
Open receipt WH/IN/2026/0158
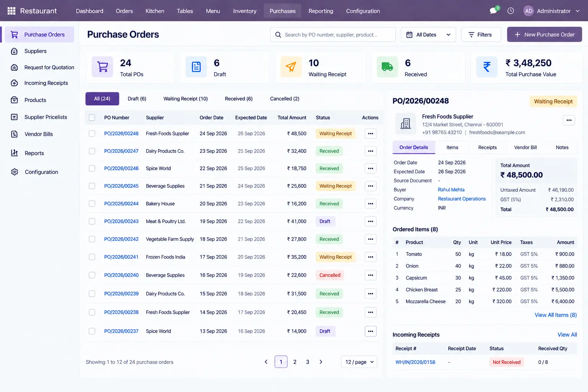tap(415, 362)
